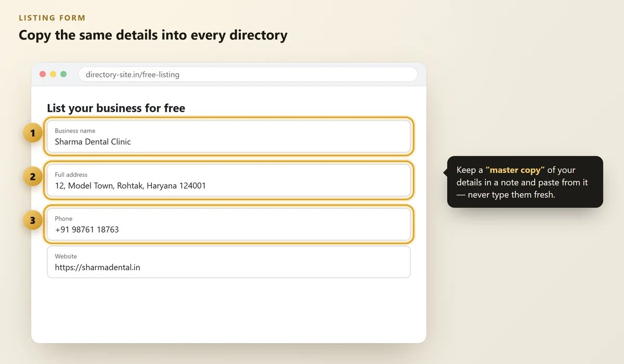Screen dimensions: 624x364
Task: Click the browser address bar showing directory-site.in/free-listing
Action: [x=248, y=74]
